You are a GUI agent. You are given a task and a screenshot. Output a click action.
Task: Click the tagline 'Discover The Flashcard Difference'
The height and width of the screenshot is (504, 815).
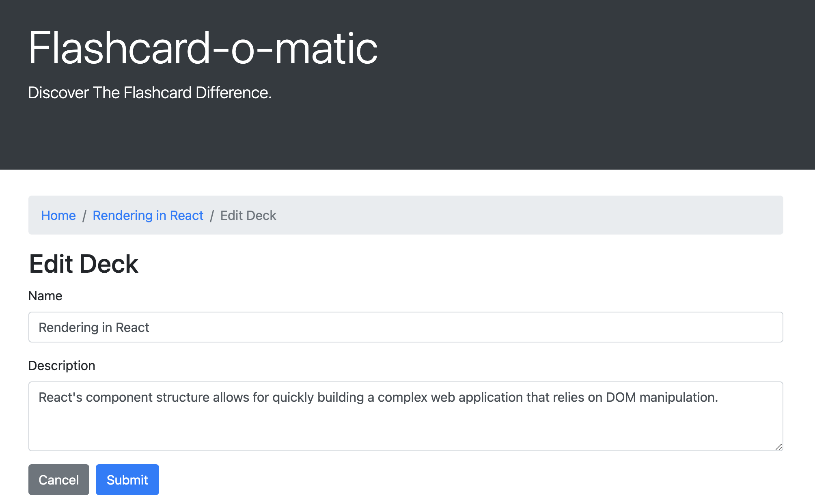150,93
